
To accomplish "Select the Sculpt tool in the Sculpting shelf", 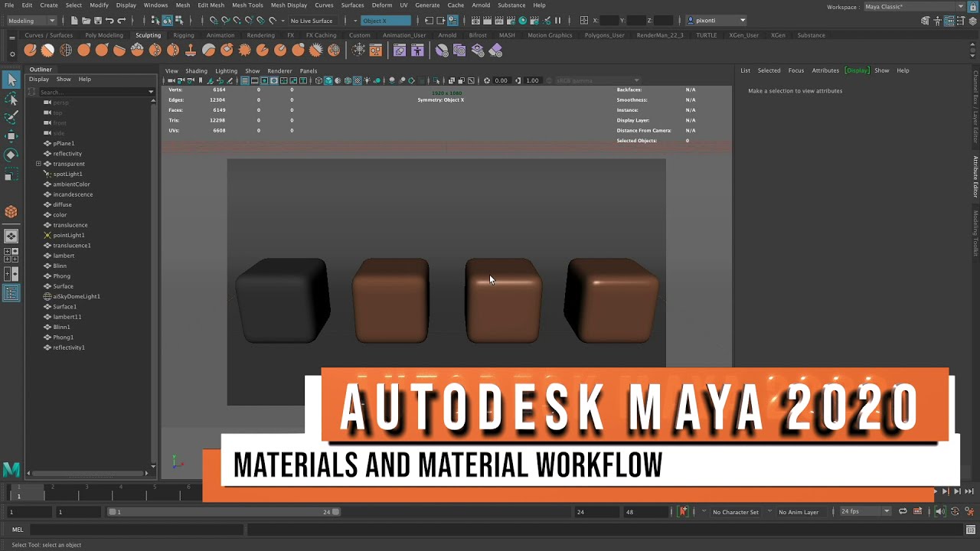I will tap(30, 51).
